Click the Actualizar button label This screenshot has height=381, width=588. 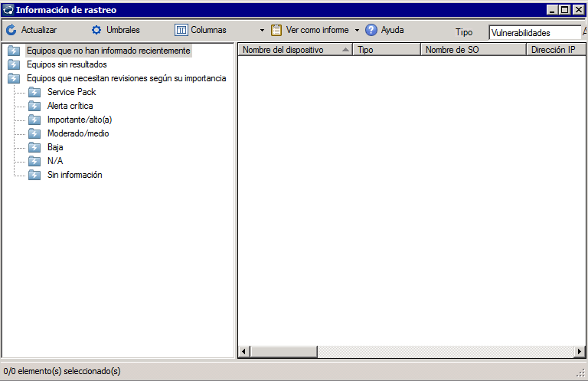click(x=39, y=30)
